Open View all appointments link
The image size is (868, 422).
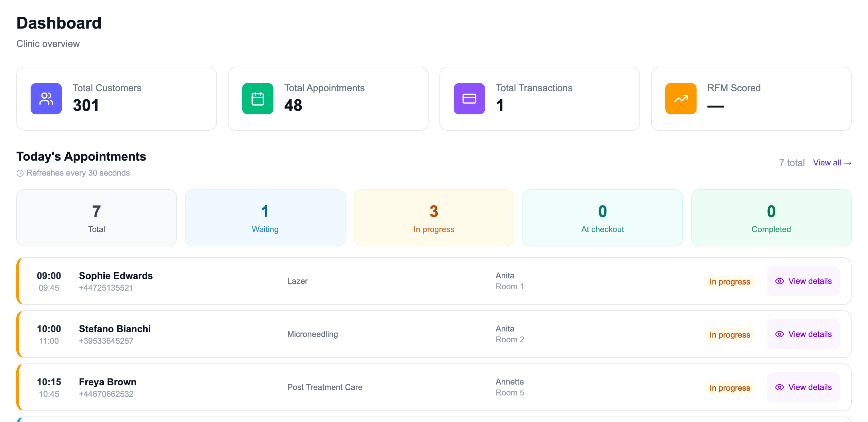832,163
